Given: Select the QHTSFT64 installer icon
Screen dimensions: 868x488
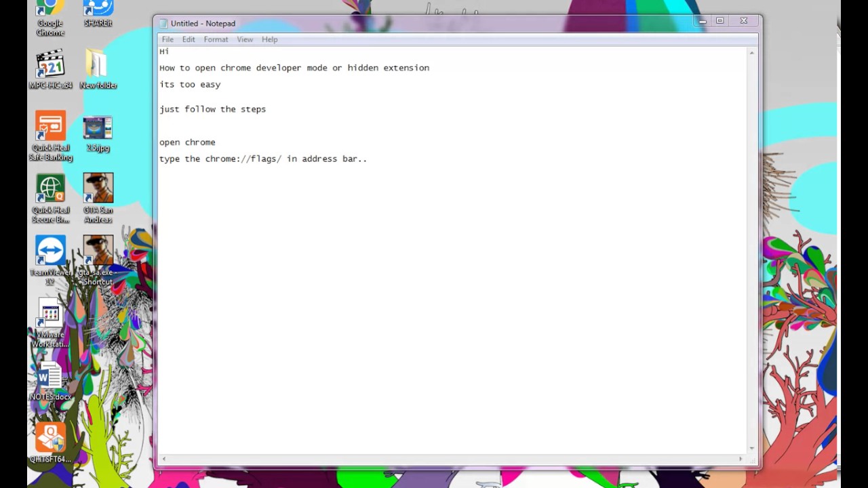Looking at the screenshot, I should (50, 444).
